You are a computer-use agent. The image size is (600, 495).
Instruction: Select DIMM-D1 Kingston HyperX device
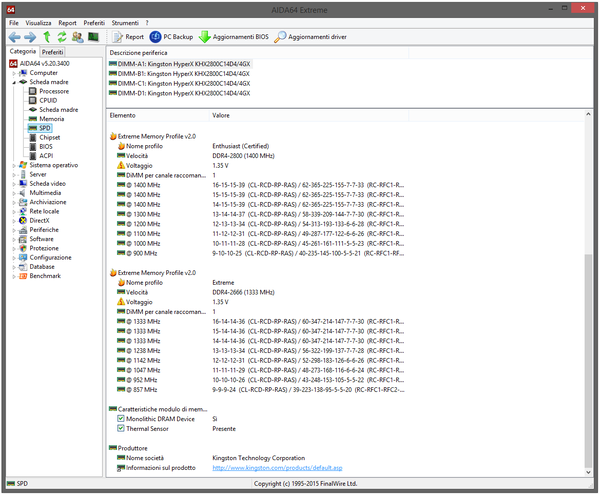click(179, 93)
